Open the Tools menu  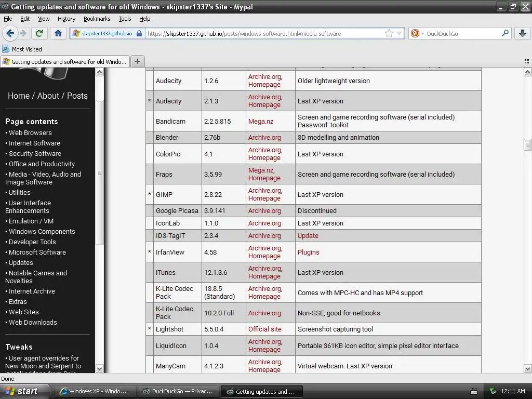[x=125, y=19]
